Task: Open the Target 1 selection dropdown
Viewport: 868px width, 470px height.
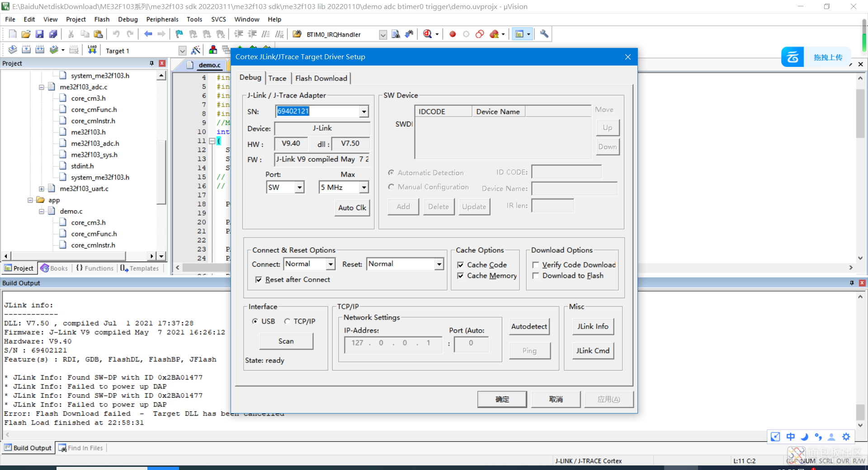Action: tap(182, 51)
